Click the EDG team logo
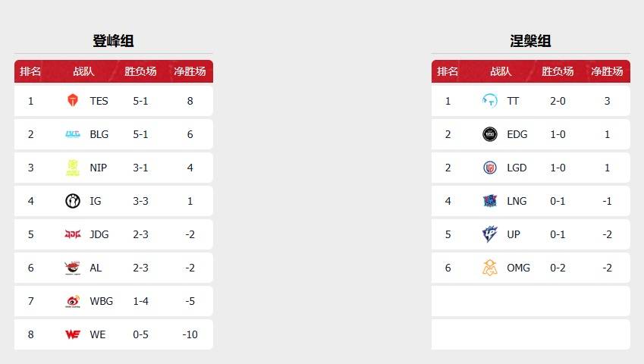The height and width of the screenshot is (364, 644). tap(490, 134)
